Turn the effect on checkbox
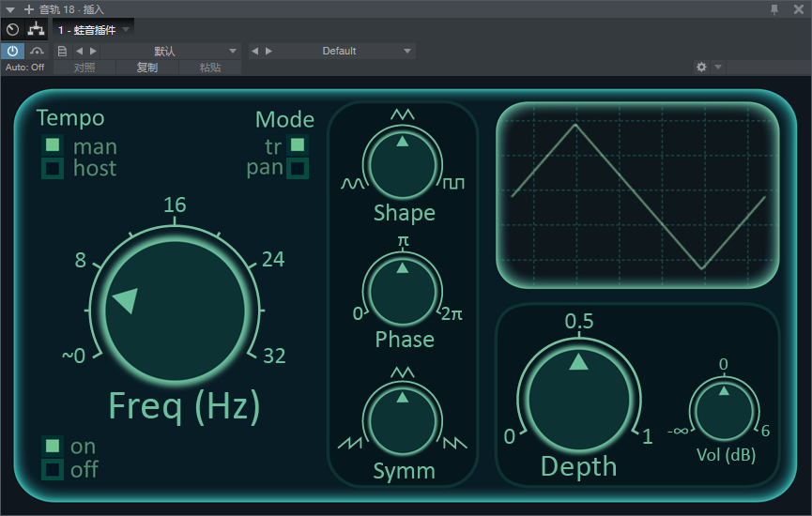Viewport: 812px width, 516px height. point(53,446)
